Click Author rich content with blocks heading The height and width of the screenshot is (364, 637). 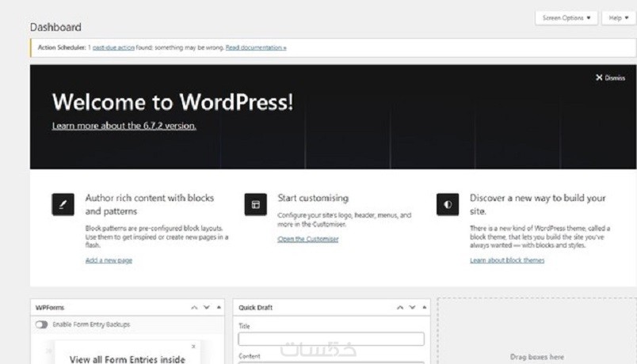(x=150, y=204)
